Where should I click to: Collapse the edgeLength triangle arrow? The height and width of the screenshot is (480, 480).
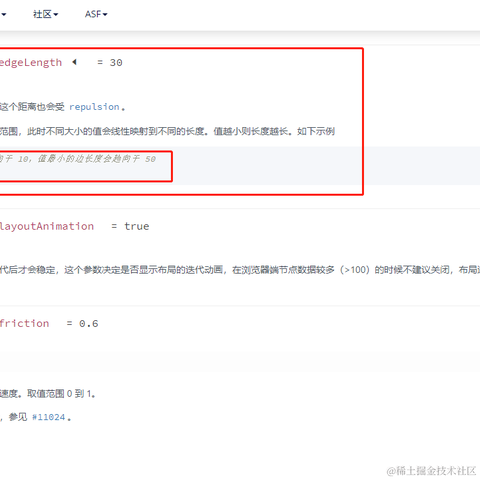[x=75, y=62]
